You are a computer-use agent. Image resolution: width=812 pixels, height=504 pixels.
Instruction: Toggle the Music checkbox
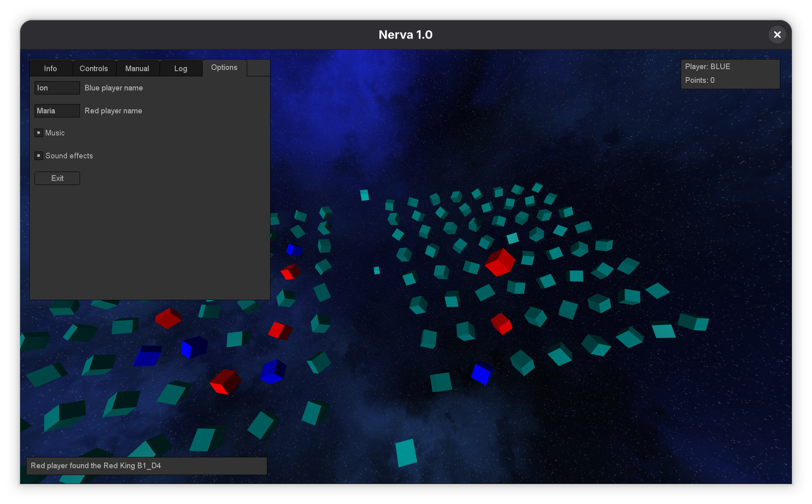click(39, 133)
